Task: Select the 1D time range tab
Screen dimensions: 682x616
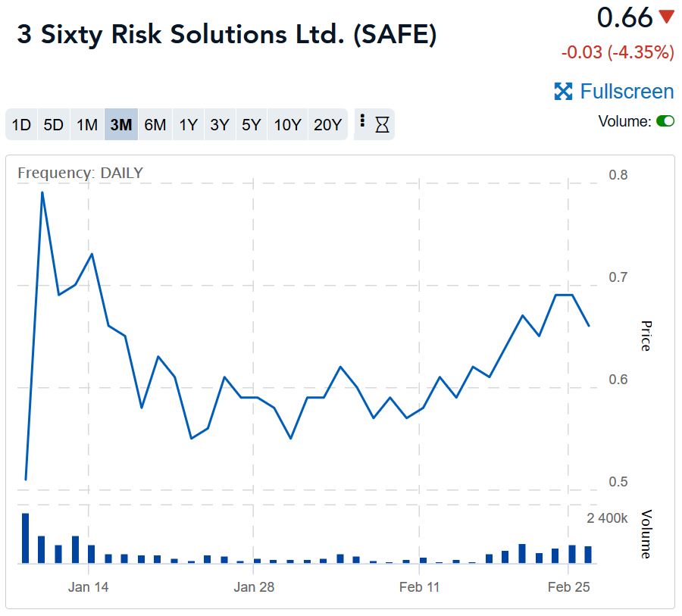Action: [x=21, y=125]
